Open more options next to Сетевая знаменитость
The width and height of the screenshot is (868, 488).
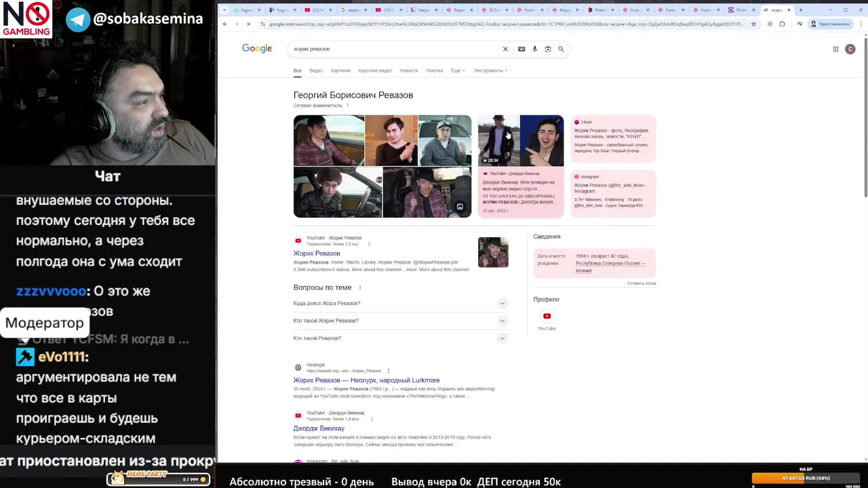pos(347,105)
